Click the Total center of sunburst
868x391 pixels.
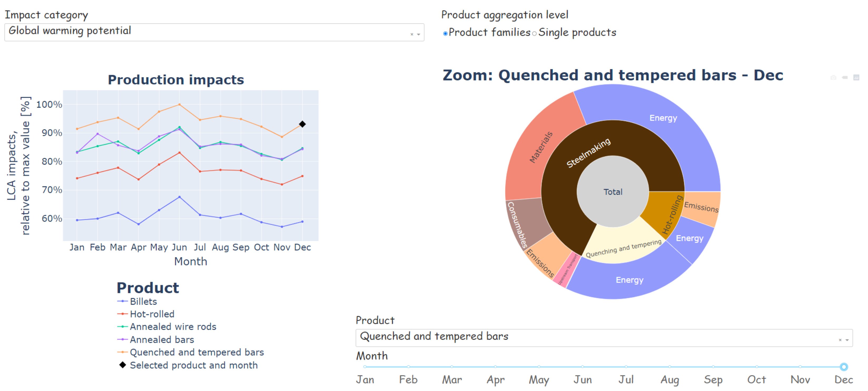(x=613, y=192)
